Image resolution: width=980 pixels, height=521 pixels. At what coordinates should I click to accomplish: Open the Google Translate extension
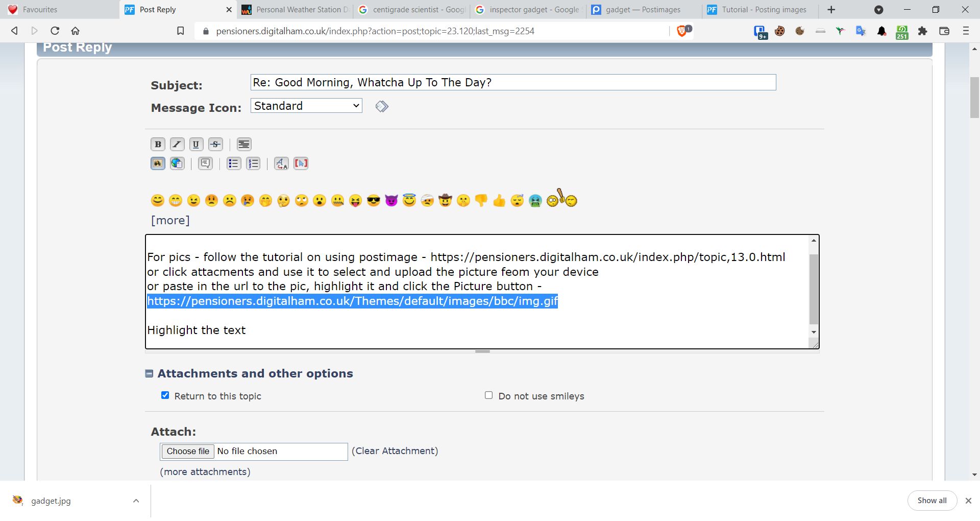(x=861, y=31)
